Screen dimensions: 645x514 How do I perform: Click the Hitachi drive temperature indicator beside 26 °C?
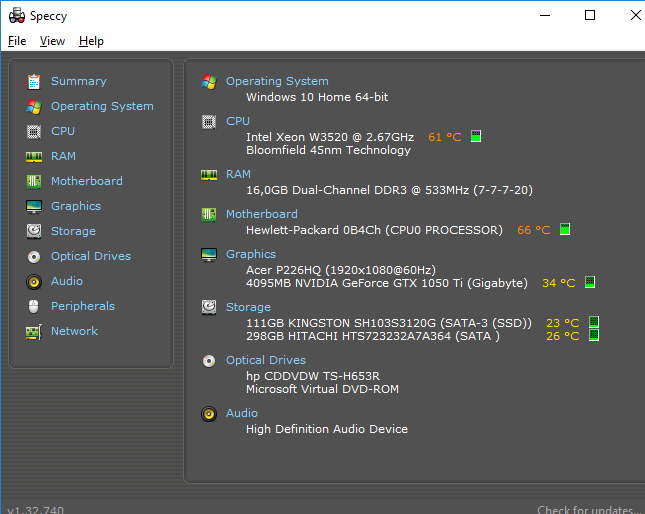click(x=594, y=335)
